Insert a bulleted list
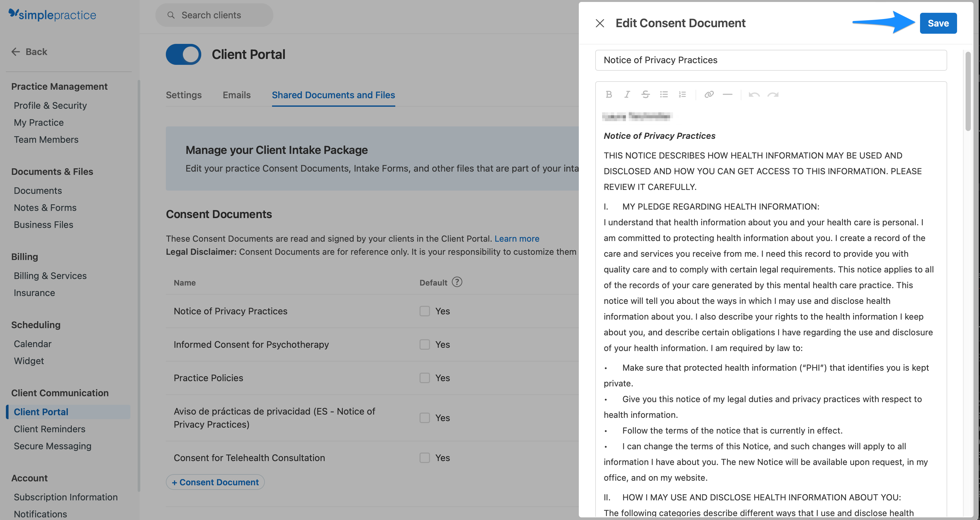980x520 pixels. (x=664, y=94)
